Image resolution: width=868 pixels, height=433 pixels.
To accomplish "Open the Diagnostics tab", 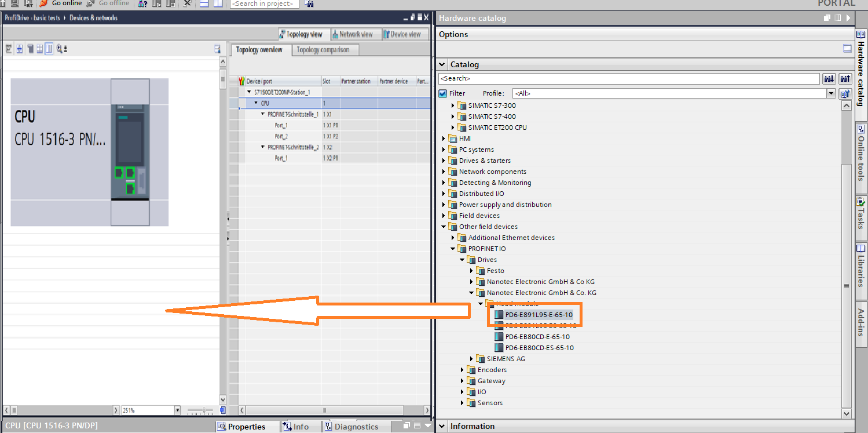I will pos(352,427).
